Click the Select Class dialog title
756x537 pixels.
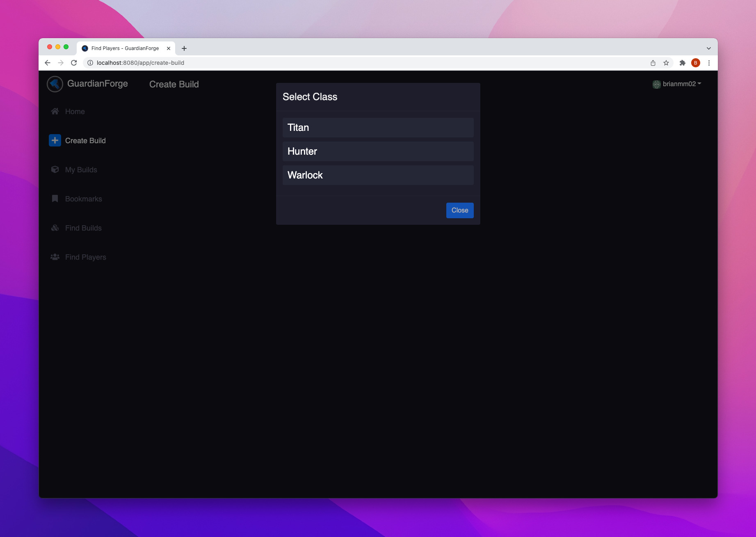310,97
